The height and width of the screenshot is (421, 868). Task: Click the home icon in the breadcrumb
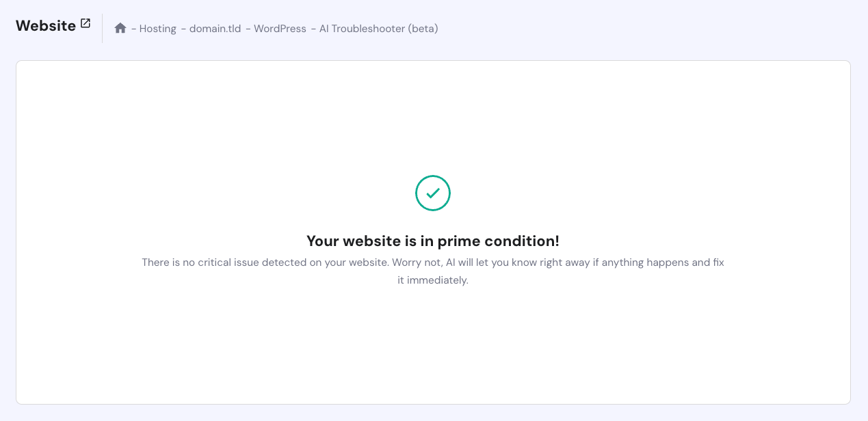pos(121,28)
